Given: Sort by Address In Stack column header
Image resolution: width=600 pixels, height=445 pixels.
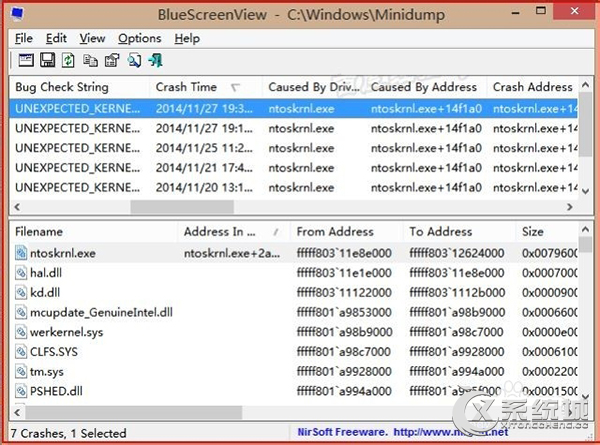Looking at the screenshot, I should [x=234, y=232].
